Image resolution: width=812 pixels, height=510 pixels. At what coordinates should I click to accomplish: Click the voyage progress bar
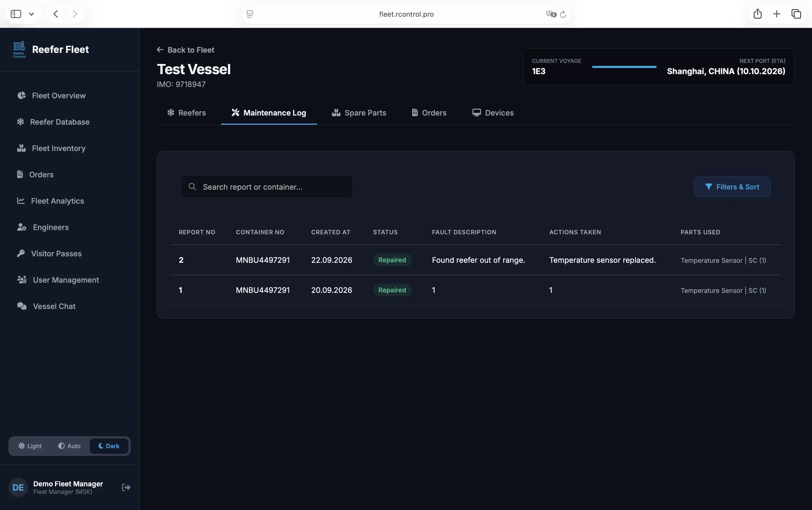[624, 67]
